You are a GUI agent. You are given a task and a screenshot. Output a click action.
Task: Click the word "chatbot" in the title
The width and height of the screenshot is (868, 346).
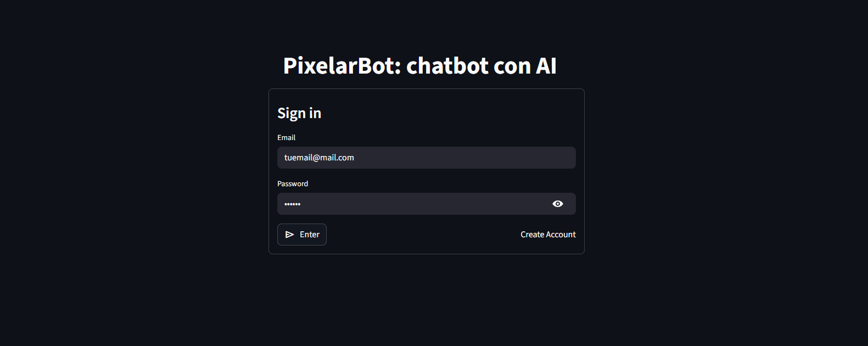pyautogui.click(x=447, y=66)
